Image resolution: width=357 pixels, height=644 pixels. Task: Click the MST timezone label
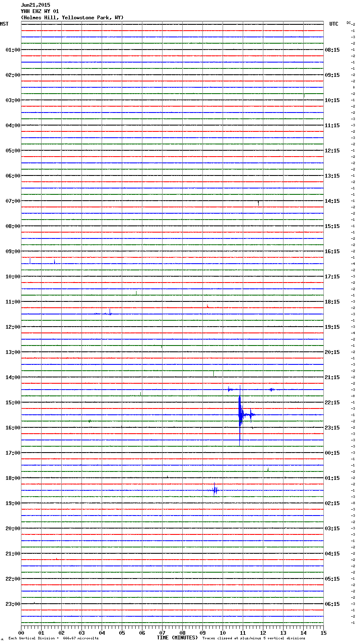4,24
